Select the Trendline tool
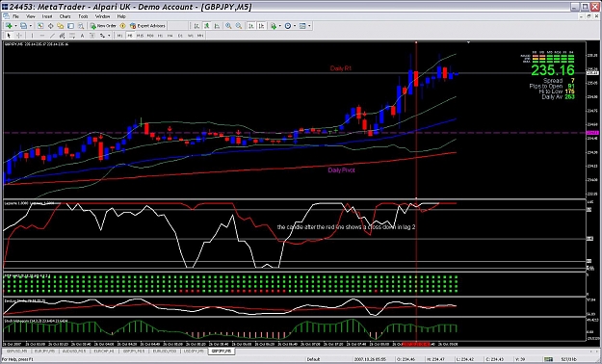602x364 pixels. point(52,36)
